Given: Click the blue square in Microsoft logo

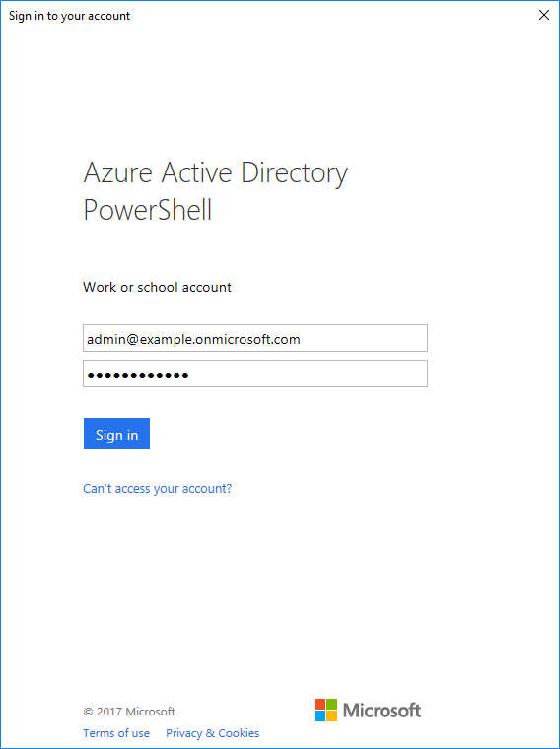Looking at the screenshot, I should (320, 716).
